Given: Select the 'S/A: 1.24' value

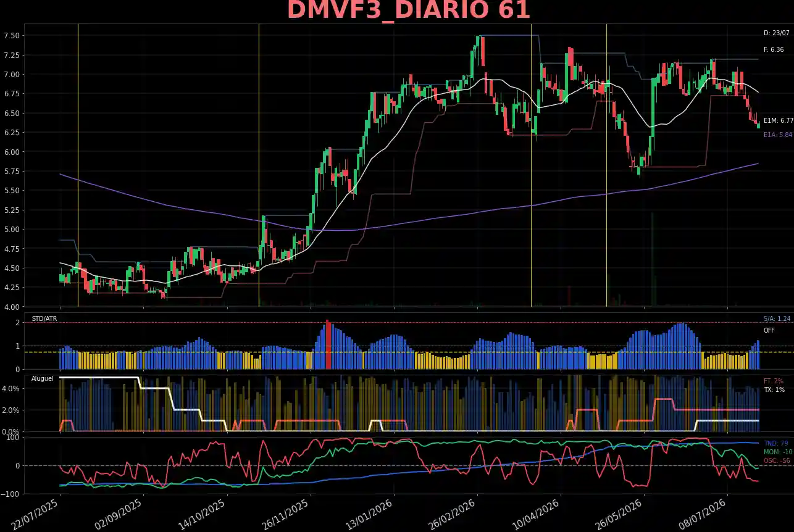Looking at the screenshot, I should 777,319.
